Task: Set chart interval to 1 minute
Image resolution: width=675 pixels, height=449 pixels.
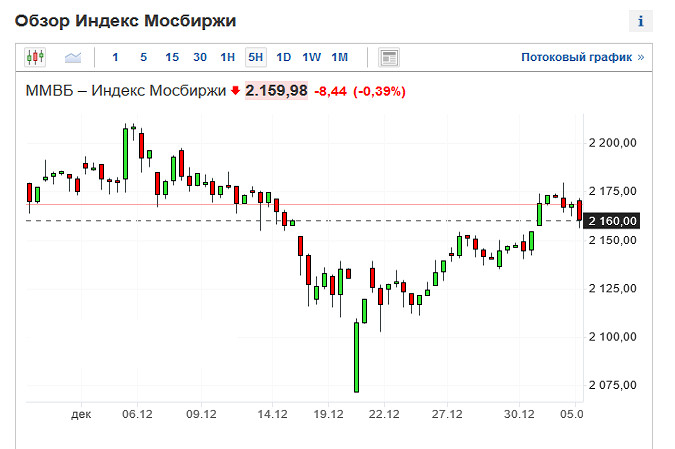Action: point(115,57)
